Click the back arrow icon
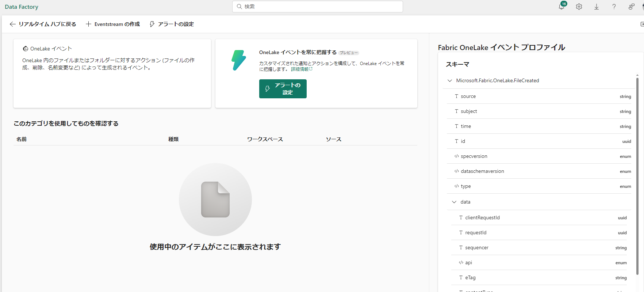 click(12, 24)
